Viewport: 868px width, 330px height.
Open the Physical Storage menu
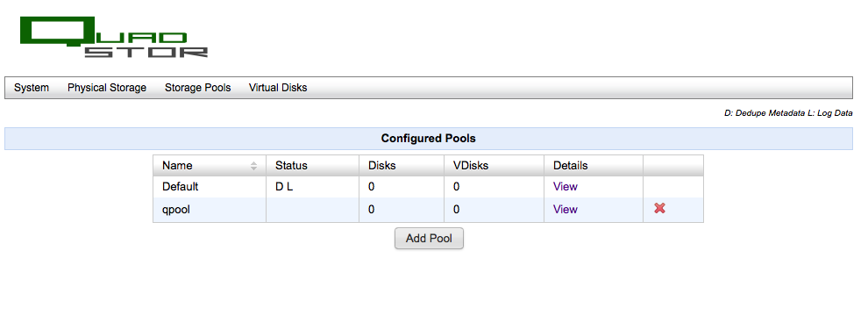(x=107, y=88)
